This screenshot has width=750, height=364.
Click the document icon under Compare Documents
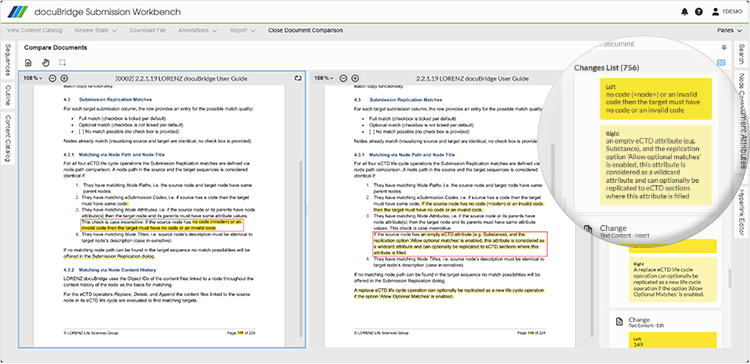(x=28, y=63)
